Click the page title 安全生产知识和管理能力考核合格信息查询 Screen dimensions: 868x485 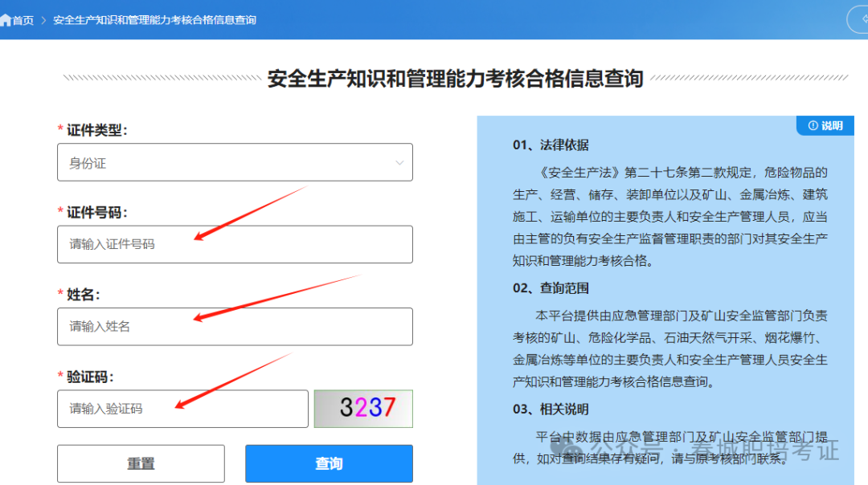(455, 79)
